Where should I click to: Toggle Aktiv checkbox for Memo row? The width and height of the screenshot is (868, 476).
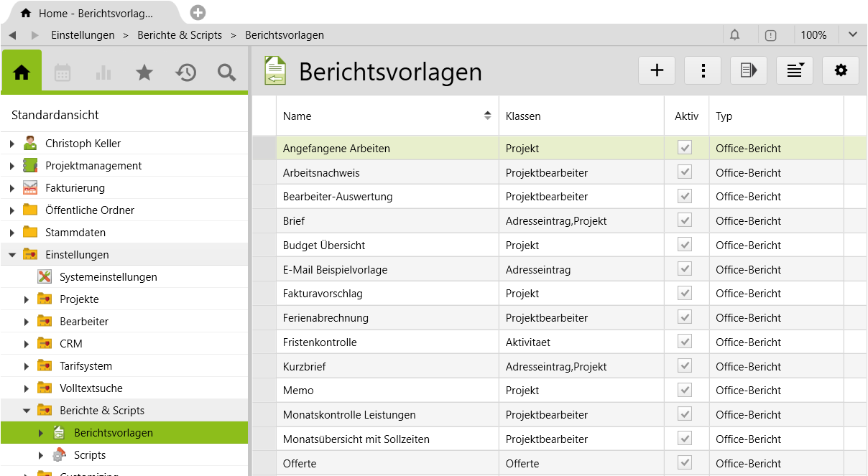pos(685,390)
